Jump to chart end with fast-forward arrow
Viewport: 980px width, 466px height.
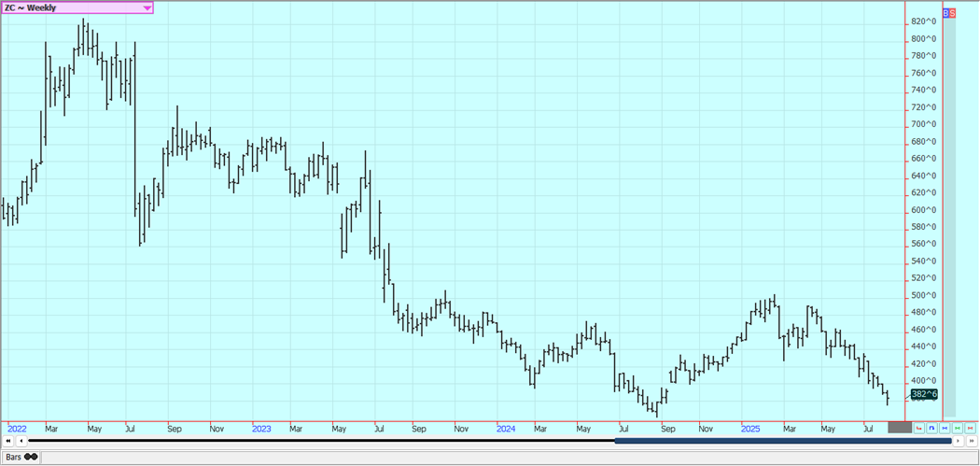coord(970,441)
